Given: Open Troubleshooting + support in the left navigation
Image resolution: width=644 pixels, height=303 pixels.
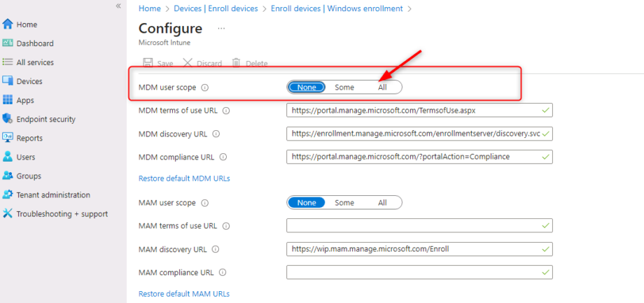Looking at the screenshot, I should click(x=63, y=213).
